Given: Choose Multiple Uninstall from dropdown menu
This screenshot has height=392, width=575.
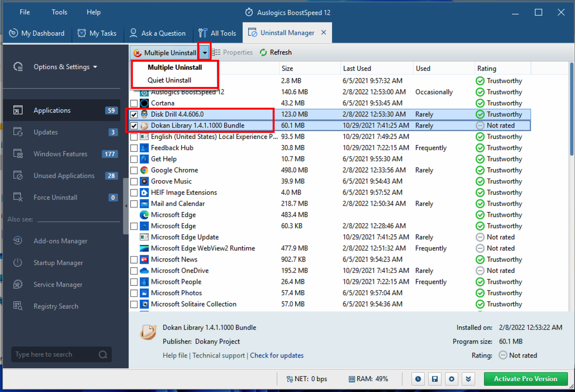Looking at the screenshot, I should pos(175,67).
